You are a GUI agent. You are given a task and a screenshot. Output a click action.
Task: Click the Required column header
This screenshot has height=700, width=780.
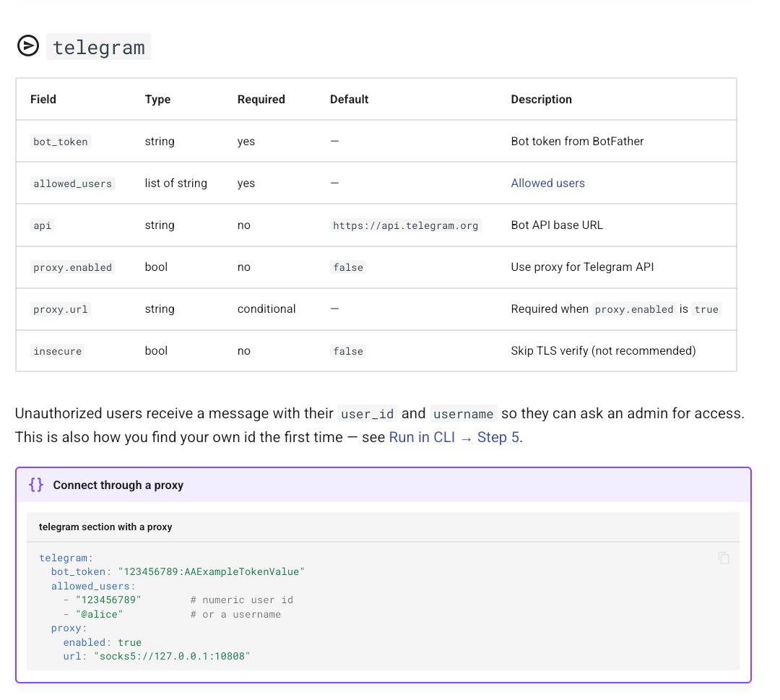click(261, 100)
